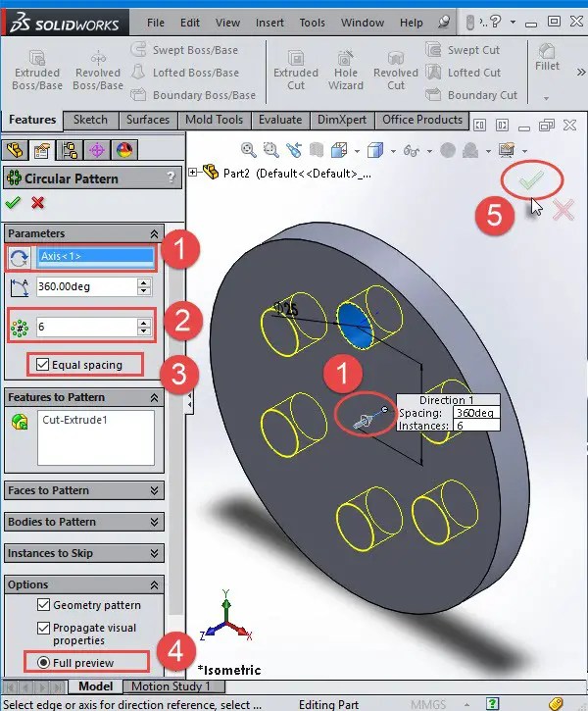
Task: Click Zoom to Fit icon
Action: 248,150
